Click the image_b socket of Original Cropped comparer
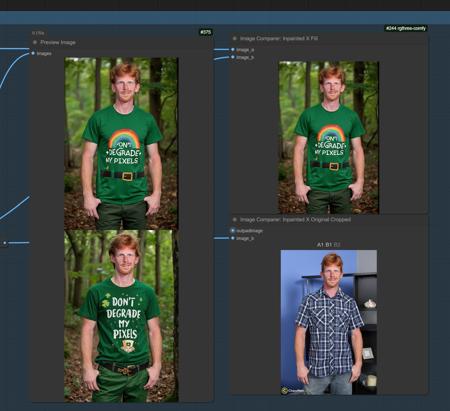This screenshot has height=411, width=450. [x=233, y=238]
